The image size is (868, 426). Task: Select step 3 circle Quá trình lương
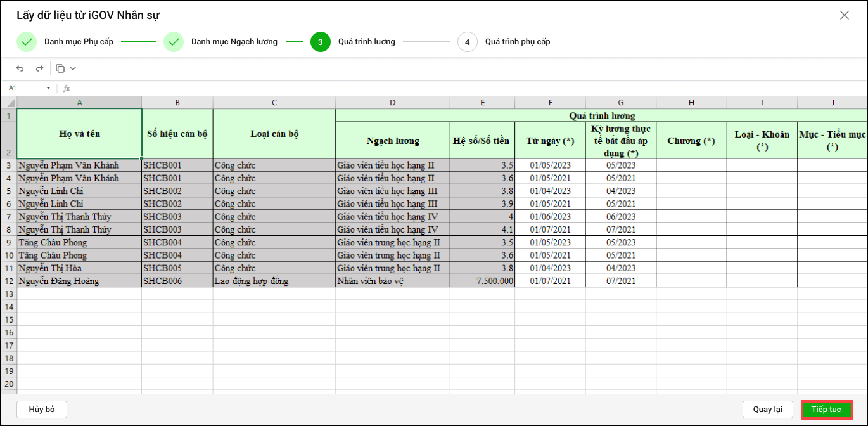[321, 42]
